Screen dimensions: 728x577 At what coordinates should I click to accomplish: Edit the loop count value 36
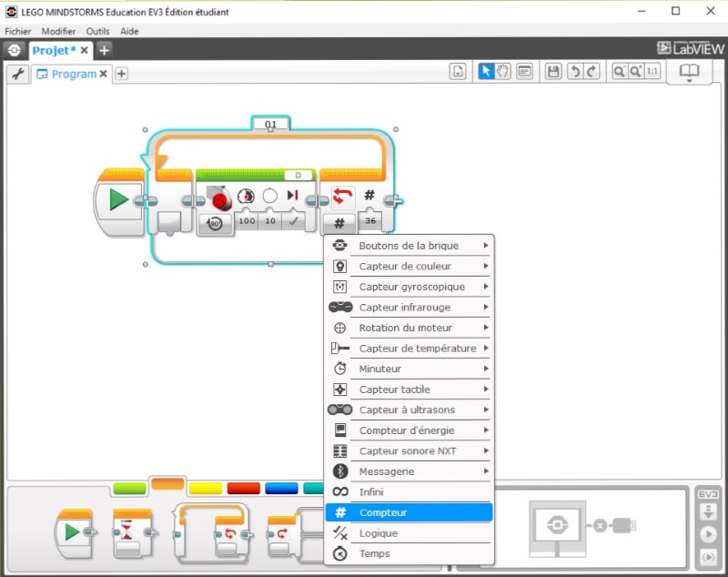pos(370,221)
